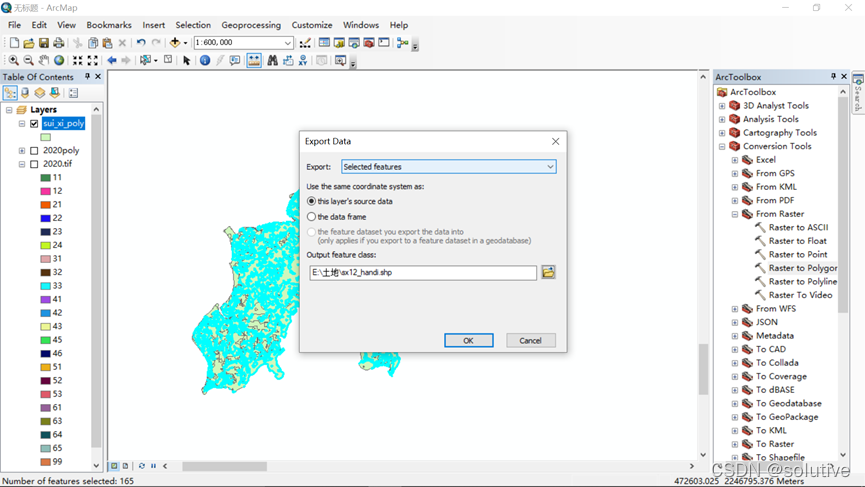The image size is (865, 487).
Task: Collapse the Conversion Tools toolbox
Action: point(722,146)
